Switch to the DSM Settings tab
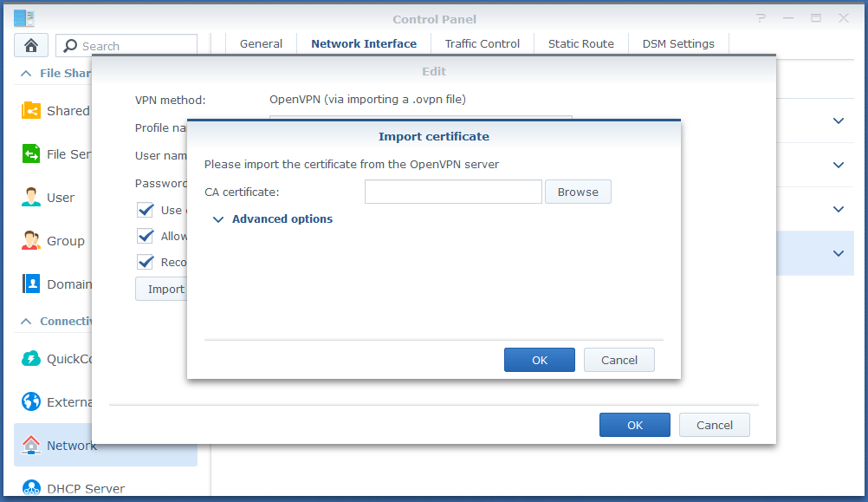The image size is (868, 502). click(678, 43)
